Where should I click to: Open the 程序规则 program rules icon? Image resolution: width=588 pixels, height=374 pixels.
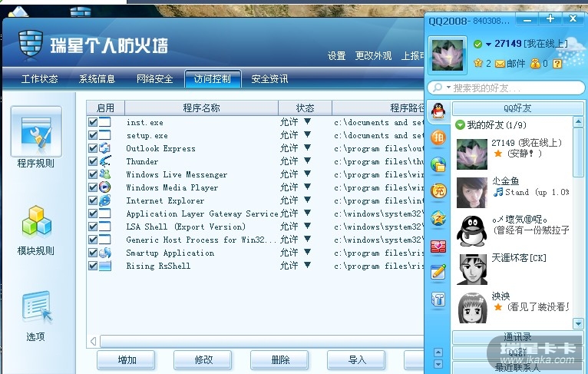[36, 131]
